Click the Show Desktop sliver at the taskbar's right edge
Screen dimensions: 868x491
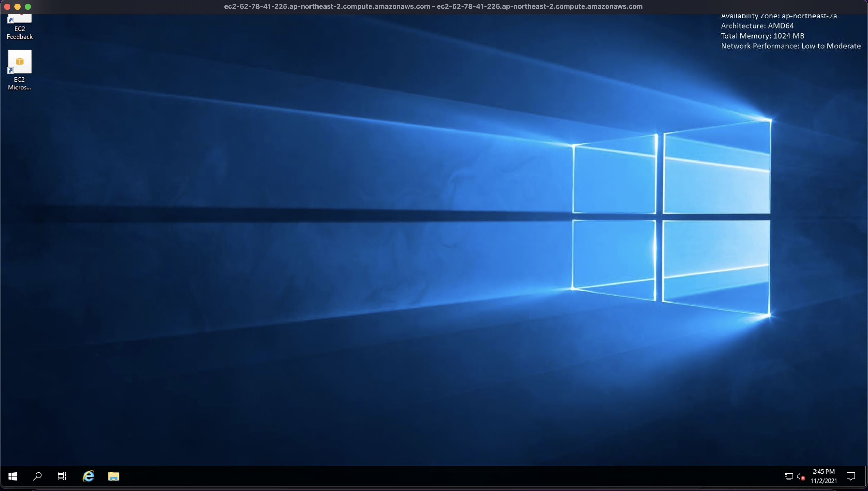(x=866, y=476)
